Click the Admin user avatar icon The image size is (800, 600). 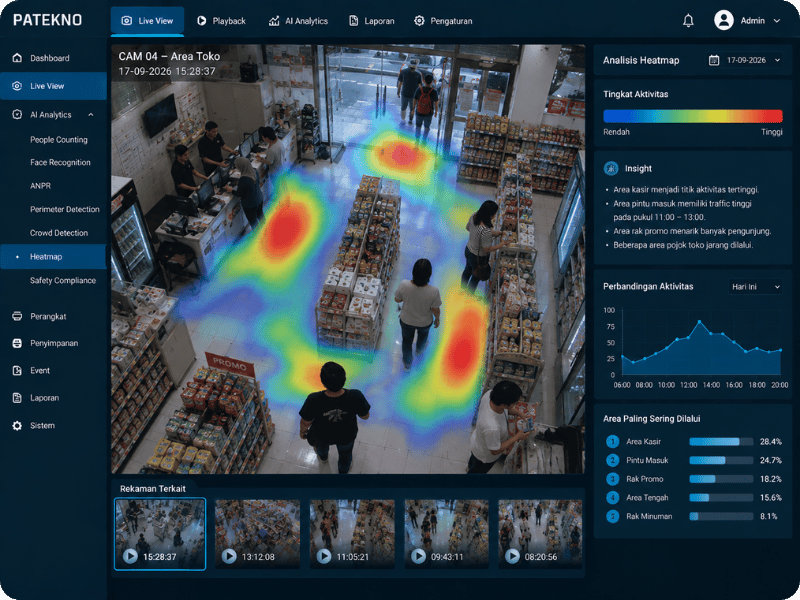723,20
